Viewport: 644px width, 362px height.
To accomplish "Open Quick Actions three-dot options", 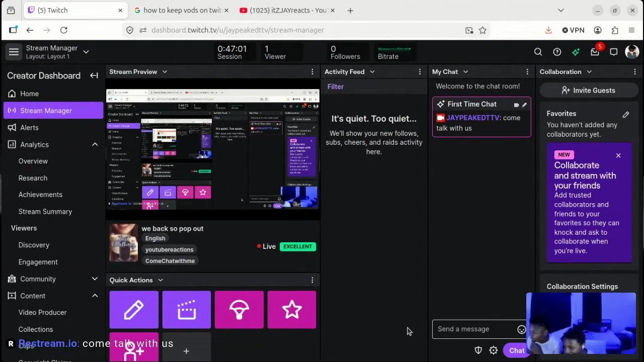I will click(312, 280).
